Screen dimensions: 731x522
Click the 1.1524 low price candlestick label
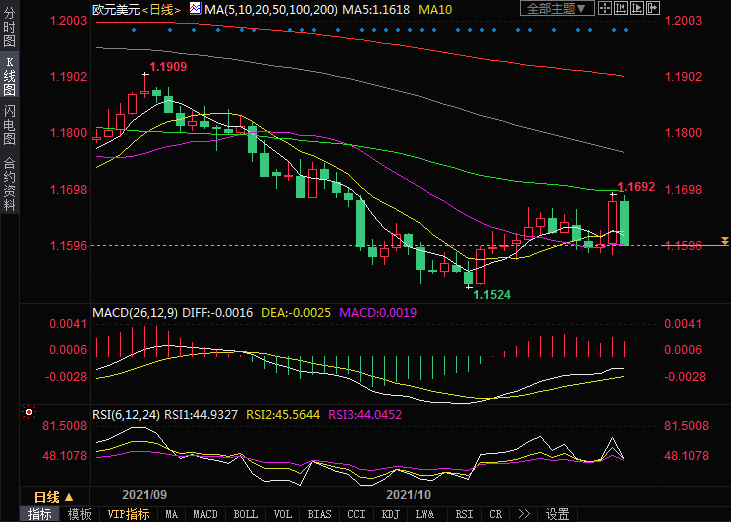[x=491, y=295]
